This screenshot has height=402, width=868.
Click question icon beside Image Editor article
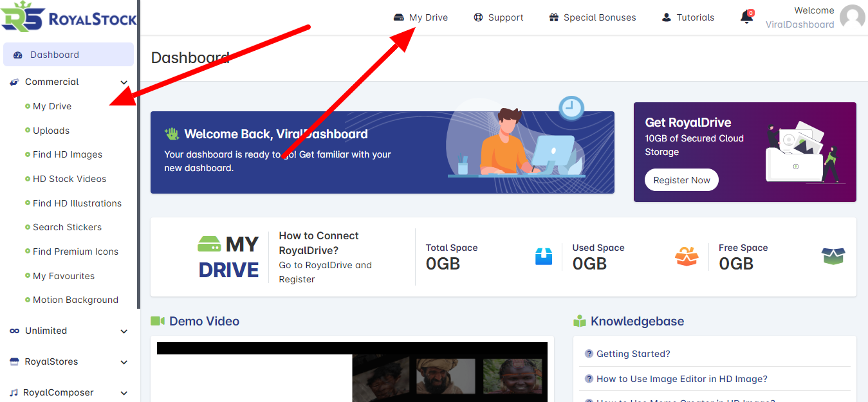click(589, 379)
